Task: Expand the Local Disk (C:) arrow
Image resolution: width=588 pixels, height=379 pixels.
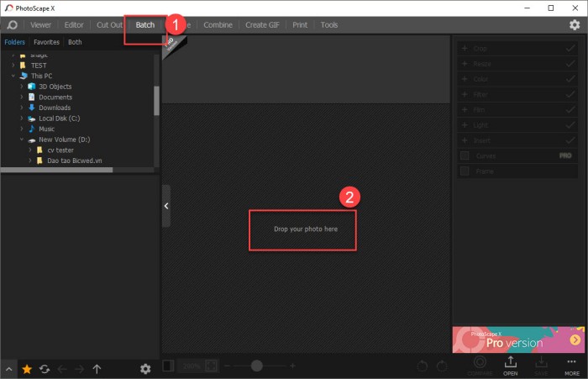Action: pos(22,118)
